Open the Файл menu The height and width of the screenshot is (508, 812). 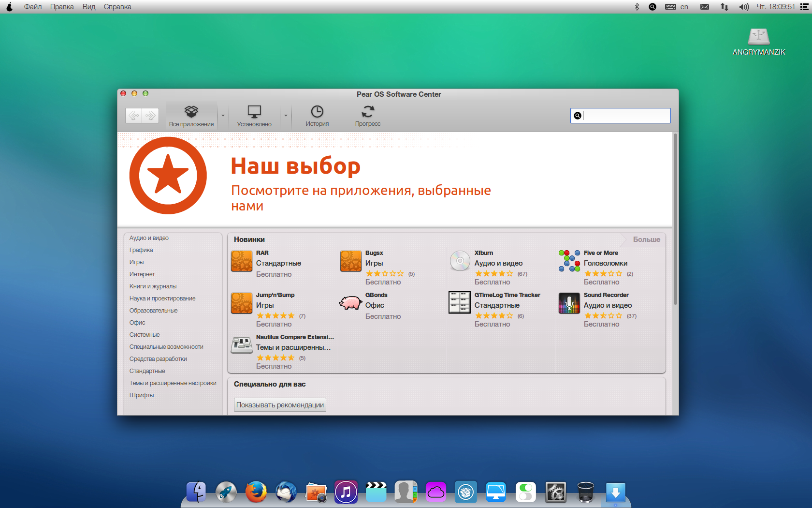click(33, 7)
